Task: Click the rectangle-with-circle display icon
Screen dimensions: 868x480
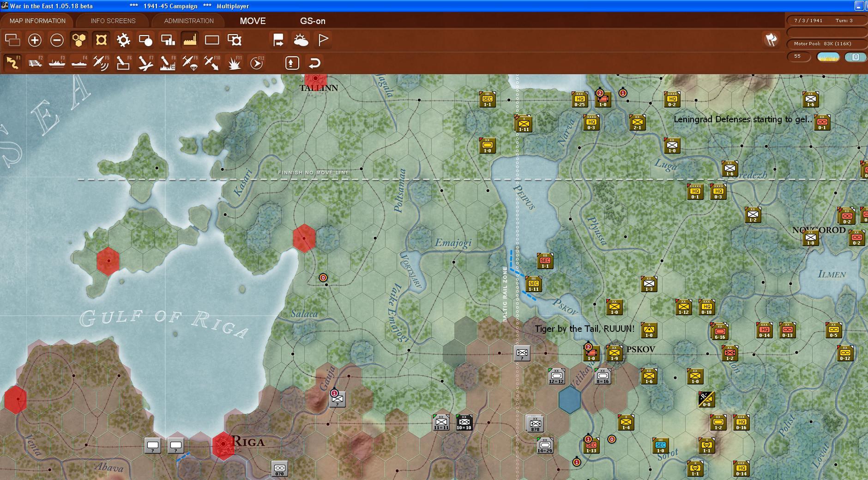Action: tap(145, 40)
